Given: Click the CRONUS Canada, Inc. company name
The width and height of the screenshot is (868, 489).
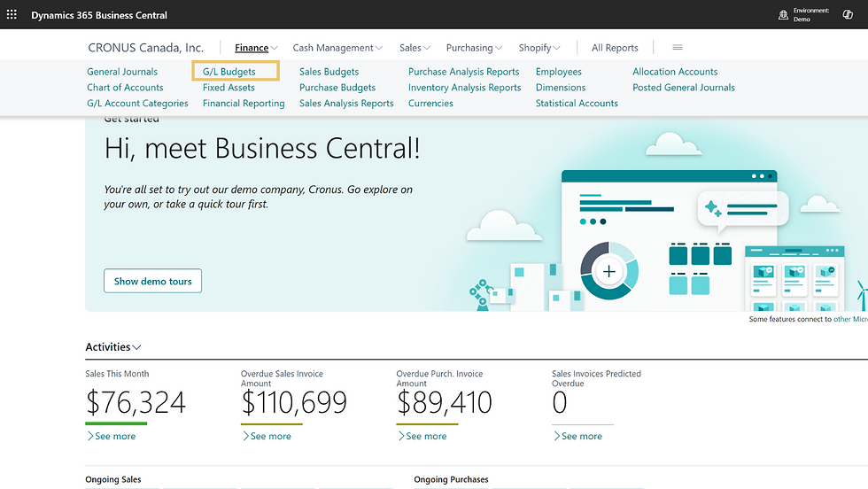Looking at the screenshot, I should [145, 48].
